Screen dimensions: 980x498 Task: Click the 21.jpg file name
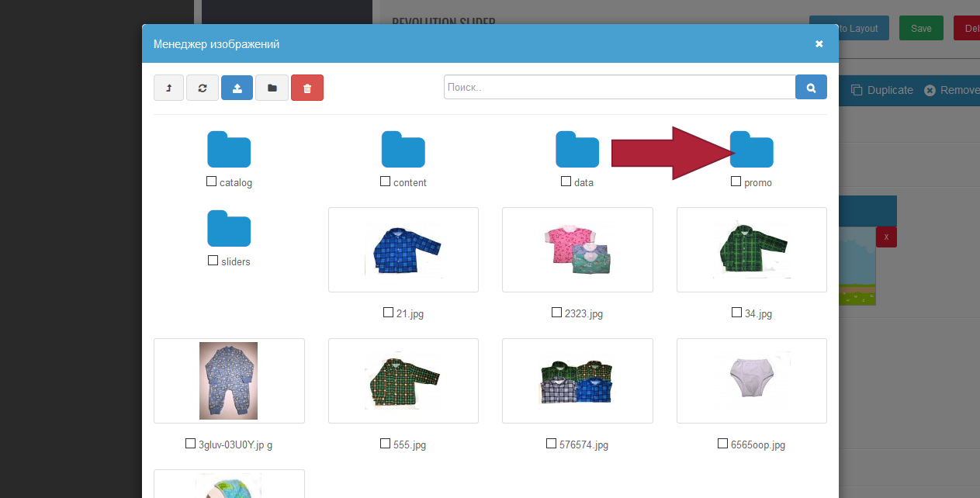(x=410, y=314)
